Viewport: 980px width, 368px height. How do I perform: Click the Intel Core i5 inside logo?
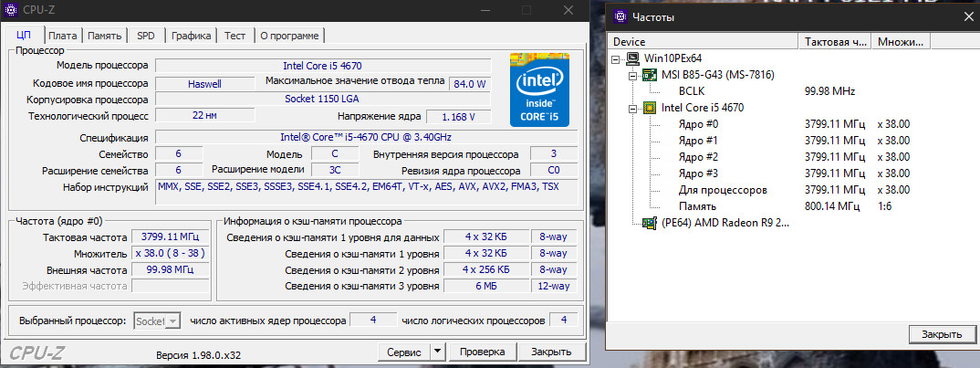(539, 89)
